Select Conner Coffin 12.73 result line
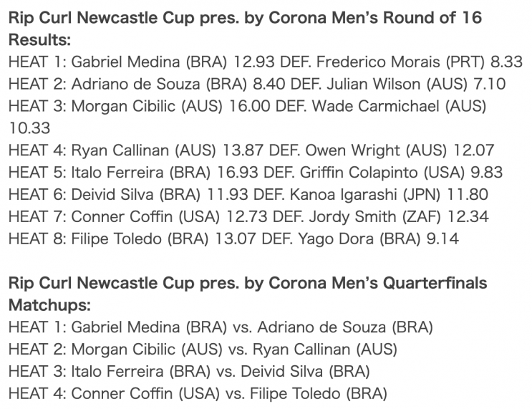Viewport: 532px width, 409px height. tap(248, 216)
